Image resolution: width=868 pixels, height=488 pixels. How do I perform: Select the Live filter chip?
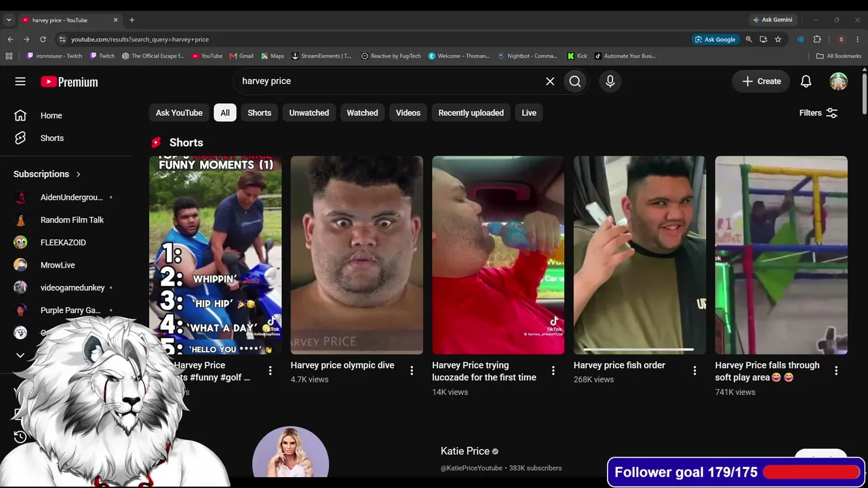click(529, 113)
